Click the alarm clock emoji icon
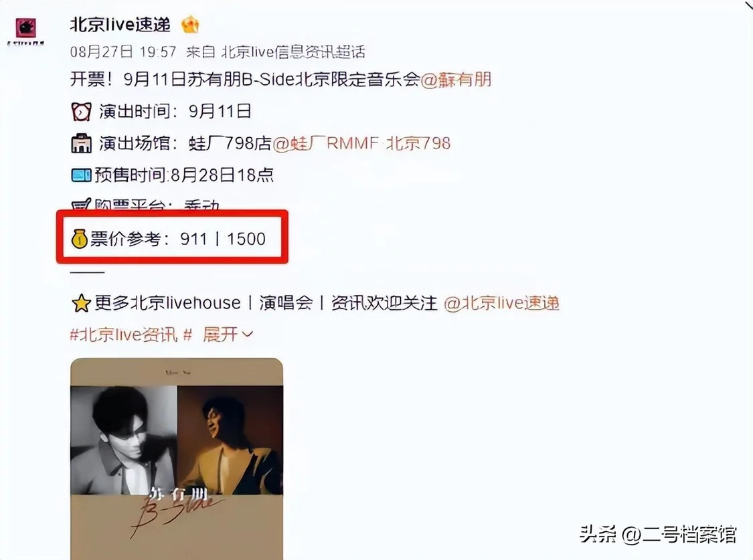This screenshot has height=560, width=753. (81, 112)
